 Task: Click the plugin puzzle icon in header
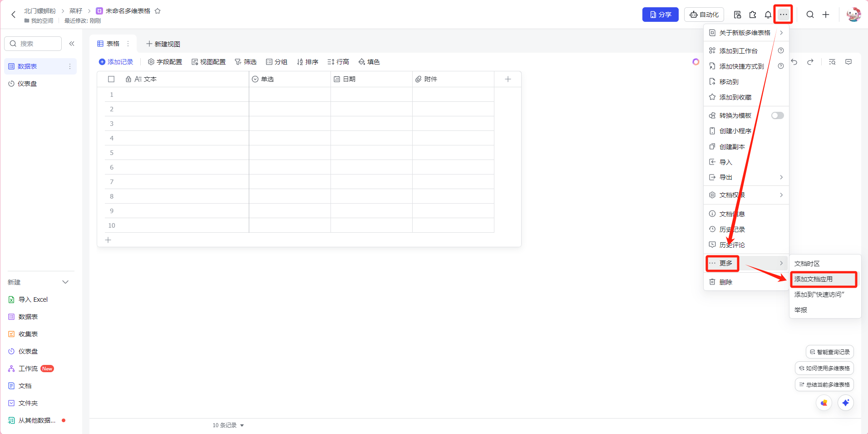[x=753, y=15]
